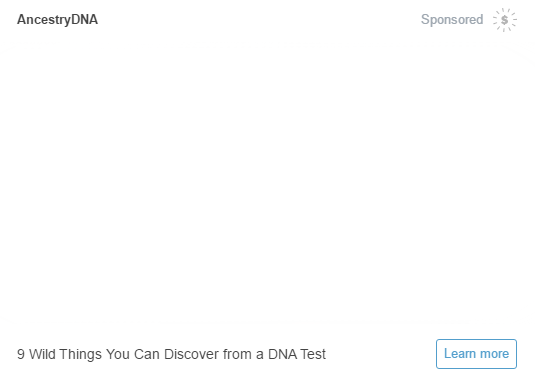
Task: Click the empty ad media placeholder
Action: pyautogui.click(x=268, y=184)
